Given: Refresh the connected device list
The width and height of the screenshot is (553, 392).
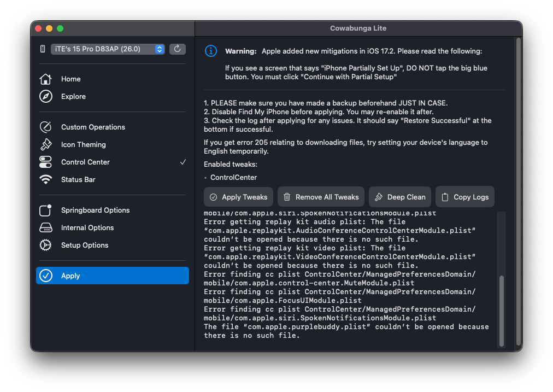Looking at the screenshot, I should [x=178, y=49].
